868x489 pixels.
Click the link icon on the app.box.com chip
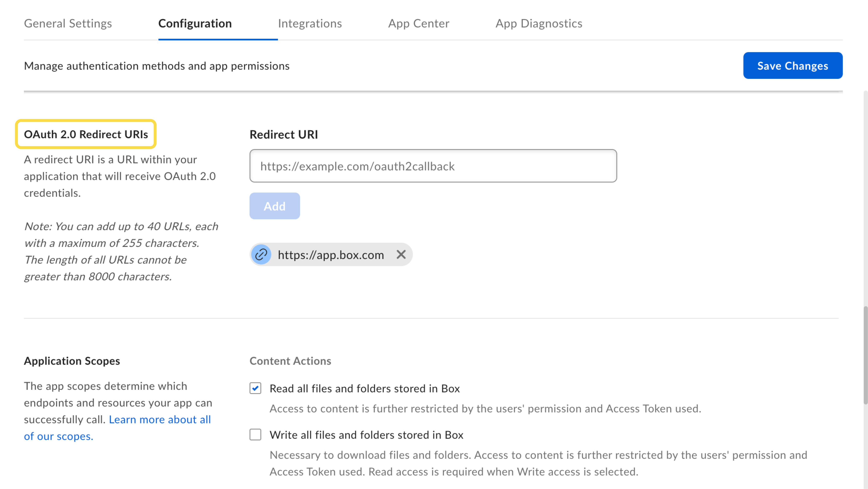tap(261, 255)
